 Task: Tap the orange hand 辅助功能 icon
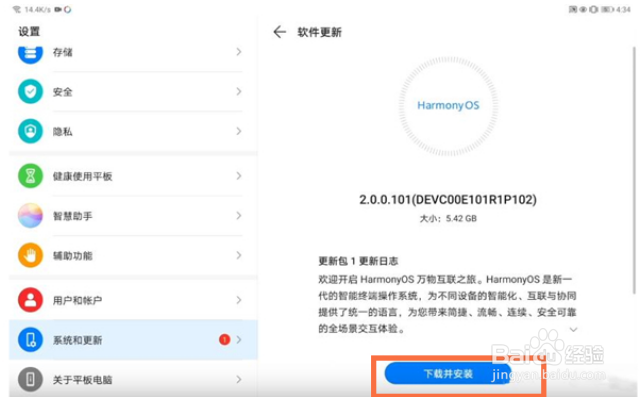pos(30,255)
